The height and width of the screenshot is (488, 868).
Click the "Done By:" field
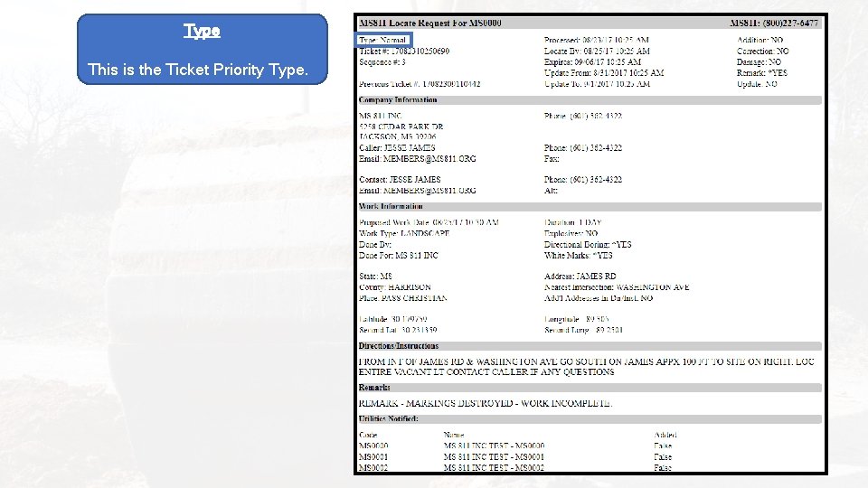[x=374, y=245]
